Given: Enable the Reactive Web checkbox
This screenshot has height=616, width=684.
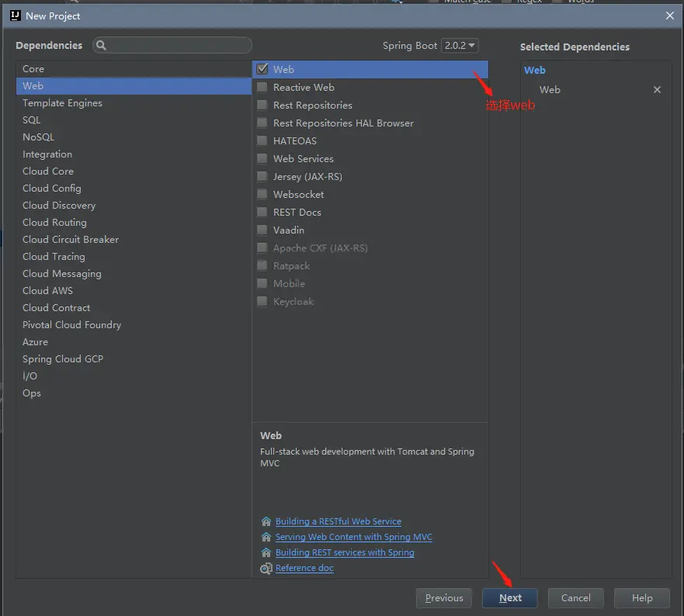Looking at the screenshot, I should (x=262, y=87).
